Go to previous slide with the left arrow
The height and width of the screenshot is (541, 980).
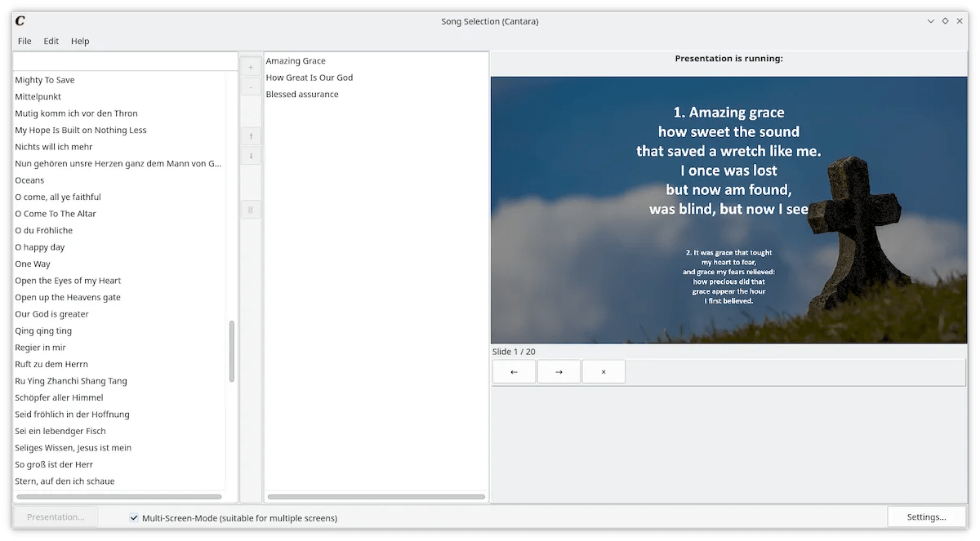point(514,371)
